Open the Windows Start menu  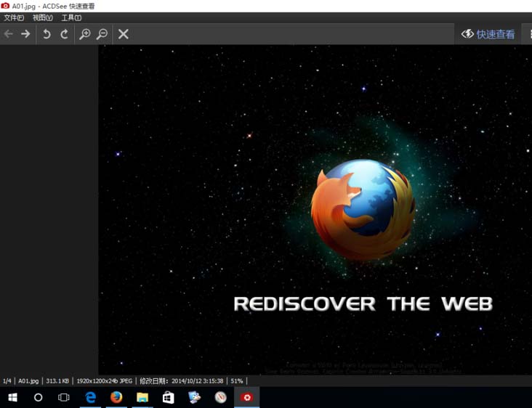(12, 397)
